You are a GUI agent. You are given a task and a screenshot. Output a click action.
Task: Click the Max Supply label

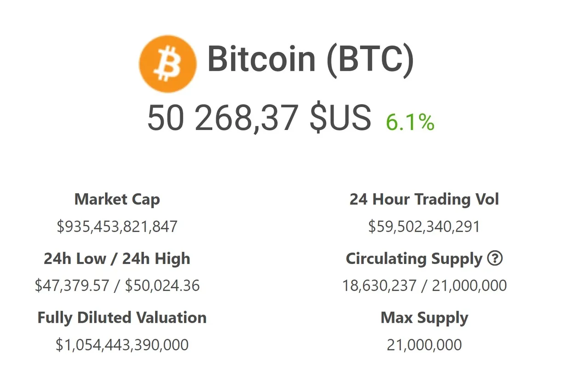(424, 318)
